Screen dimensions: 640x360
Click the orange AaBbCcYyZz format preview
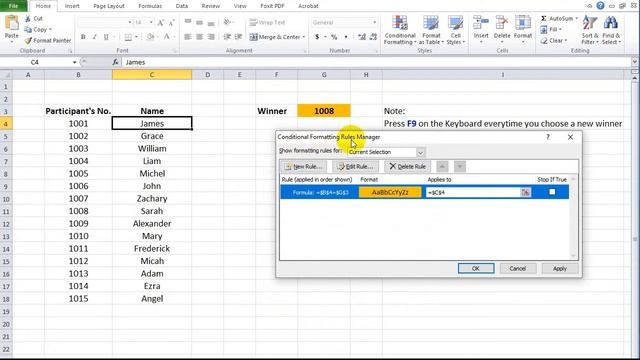pyautogui.click(x=390, y=192)
